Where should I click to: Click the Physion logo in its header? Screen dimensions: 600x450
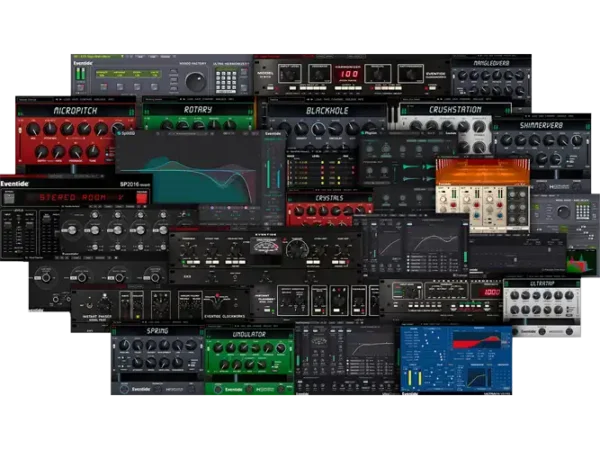click(369, 133)
